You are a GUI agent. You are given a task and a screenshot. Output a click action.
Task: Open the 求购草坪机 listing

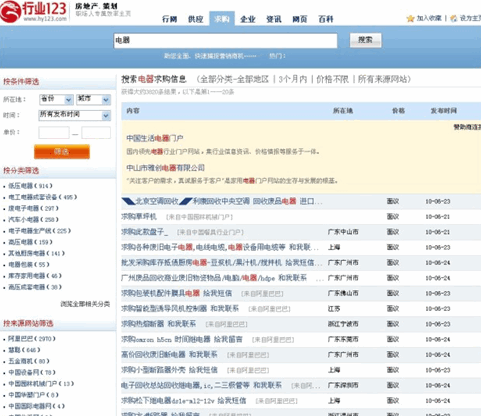139,217
